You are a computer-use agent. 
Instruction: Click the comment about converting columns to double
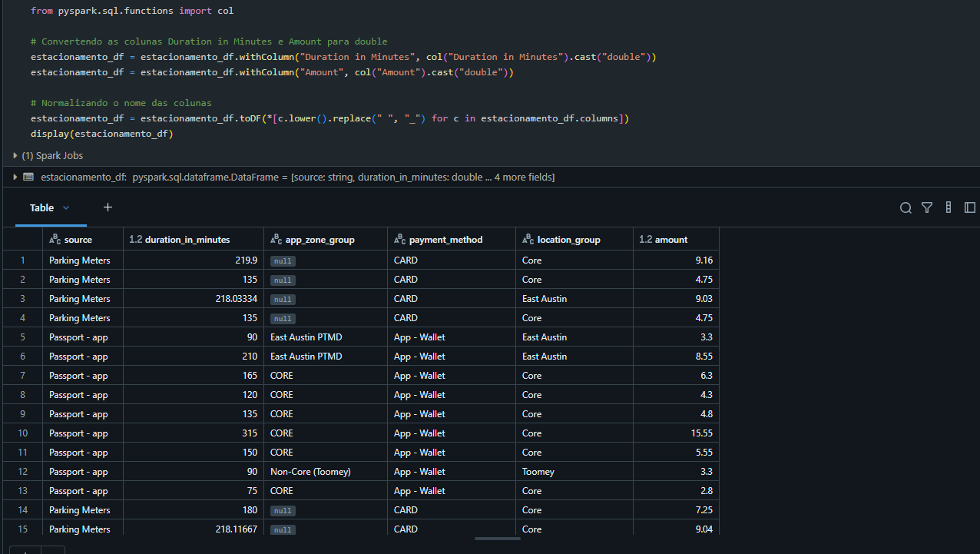coord(209,41)
